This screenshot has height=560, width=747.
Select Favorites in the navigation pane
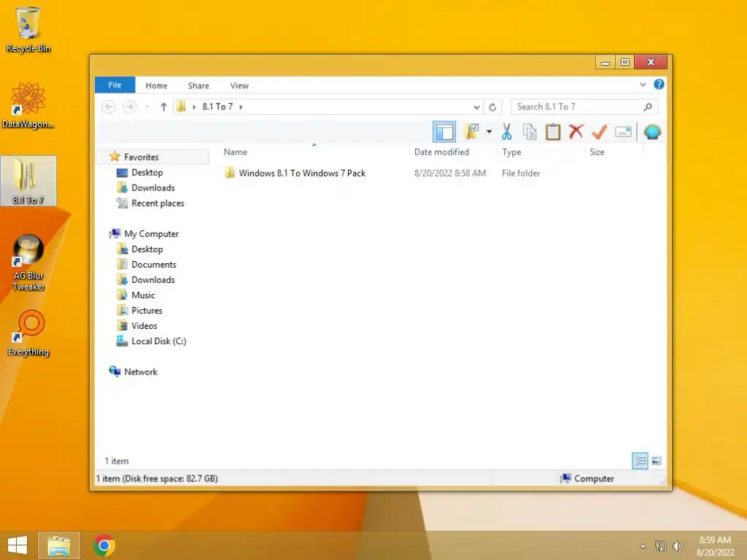tap(141, 157)
